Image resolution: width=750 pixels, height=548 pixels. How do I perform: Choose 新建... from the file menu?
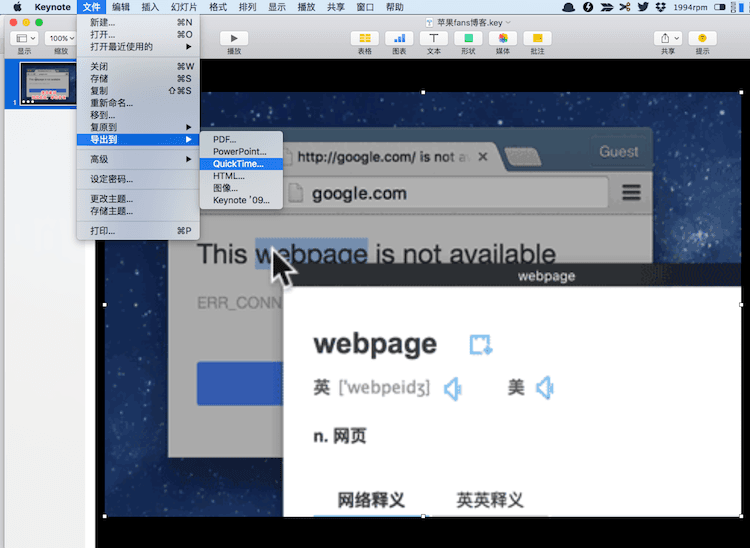tap(138, 22)
